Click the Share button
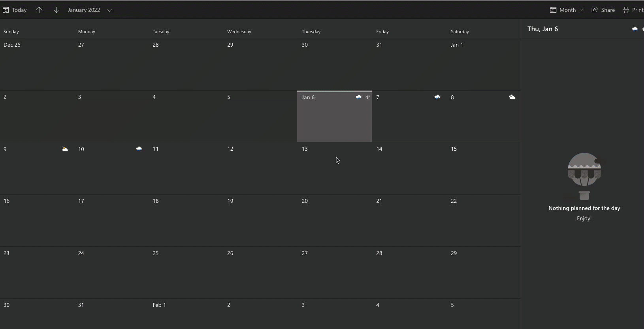Viewport: 644px width, 329px height. (603, 10)
